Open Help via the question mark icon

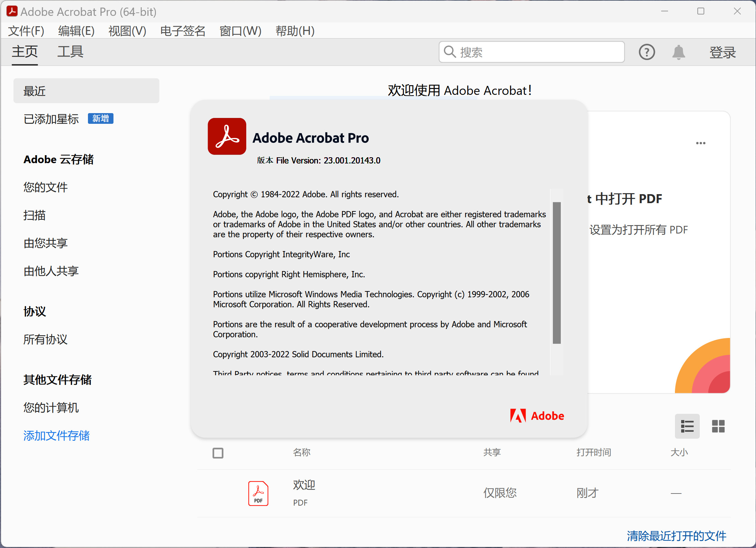(647, 52)
